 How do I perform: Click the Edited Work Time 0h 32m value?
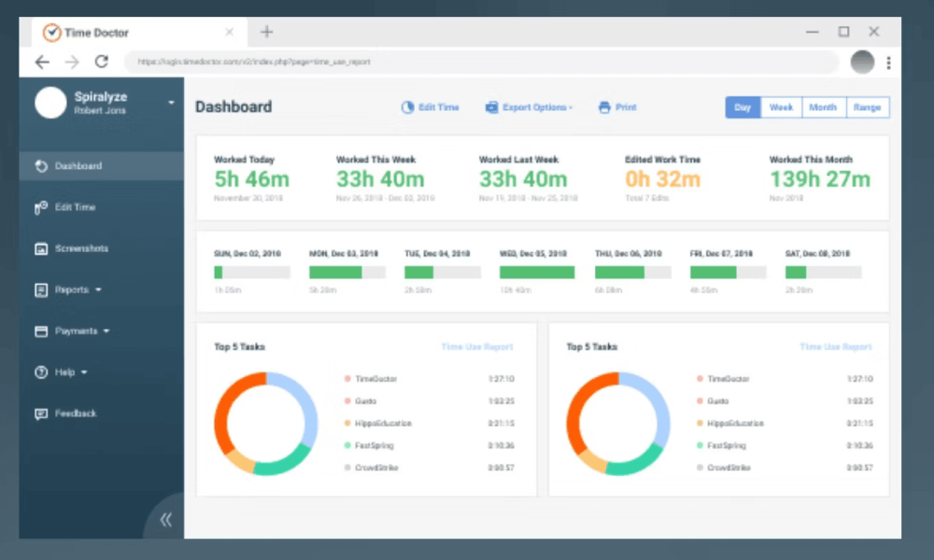click(x=663, y=178)
